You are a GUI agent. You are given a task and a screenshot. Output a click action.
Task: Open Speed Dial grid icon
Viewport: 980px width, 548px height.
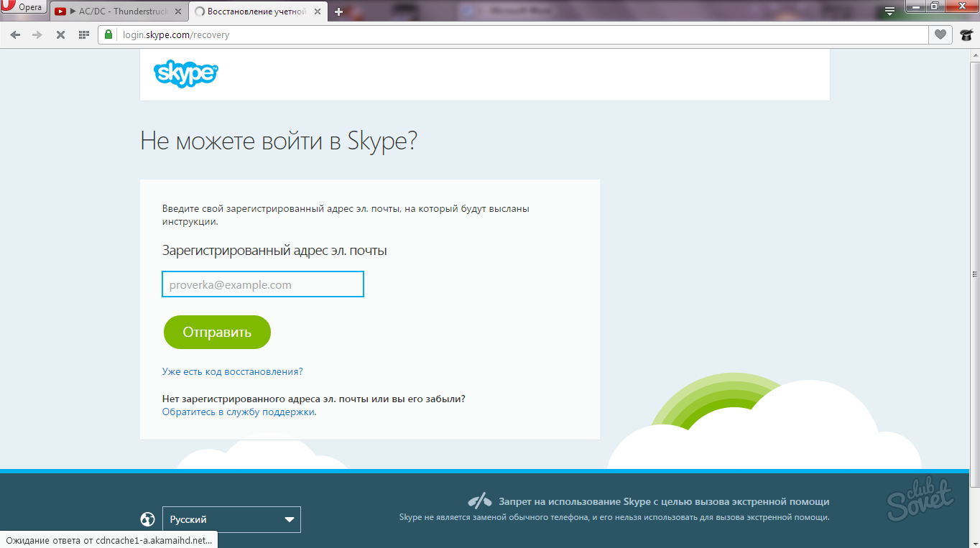coord(84,34)
